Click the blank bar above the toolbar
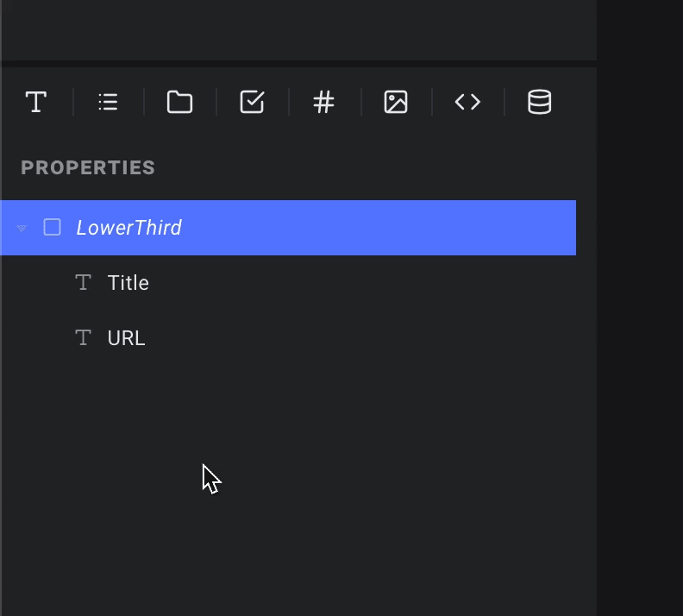Image resolution: width=683 pixels, height=616 pixels. tap(298, 29)
